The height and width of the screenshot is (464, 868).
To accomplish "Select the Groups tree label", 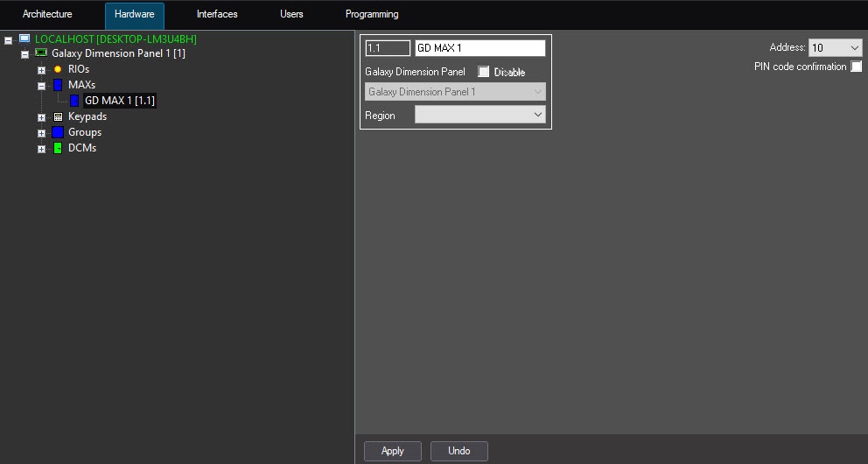I will point(85,132).
